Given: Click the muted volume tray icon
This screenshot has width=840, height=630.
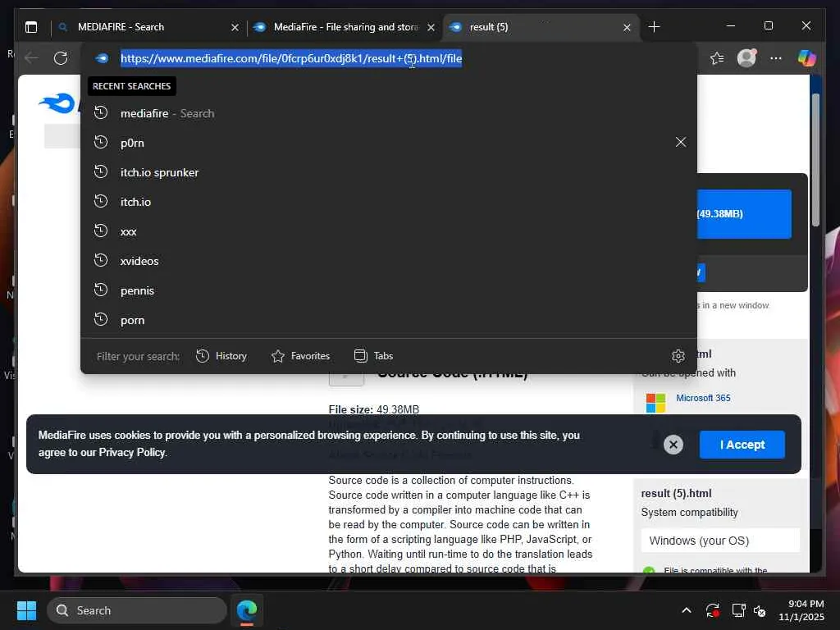Looking at the screenshot, I should click(x=760, y=610).
